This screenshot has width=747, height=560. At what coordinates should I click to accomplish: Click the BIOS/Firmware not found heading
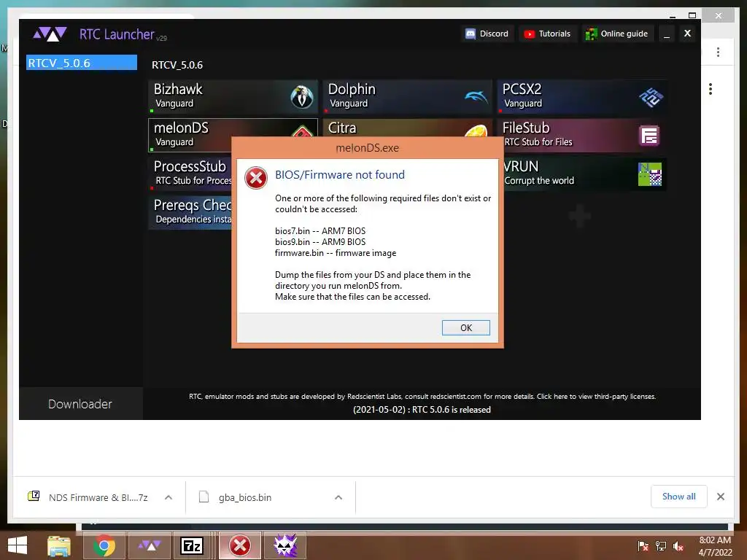point(340,175)
